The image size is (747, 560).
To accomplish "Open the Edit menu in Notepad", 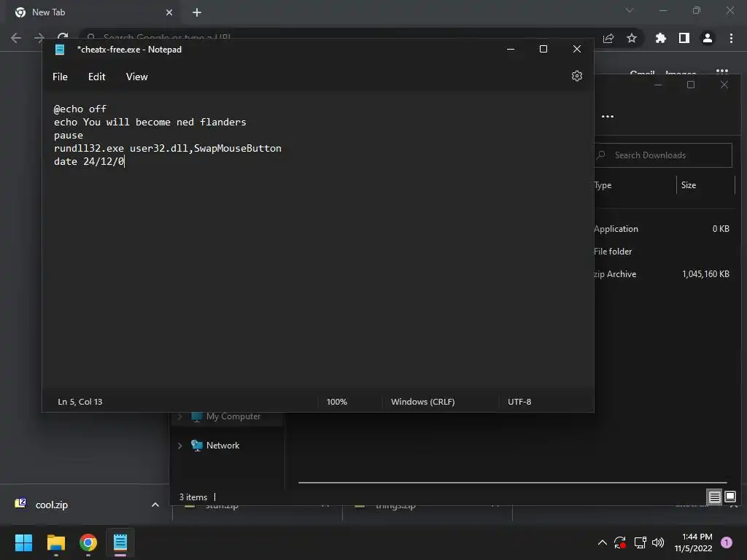I will tap(97, 77).
